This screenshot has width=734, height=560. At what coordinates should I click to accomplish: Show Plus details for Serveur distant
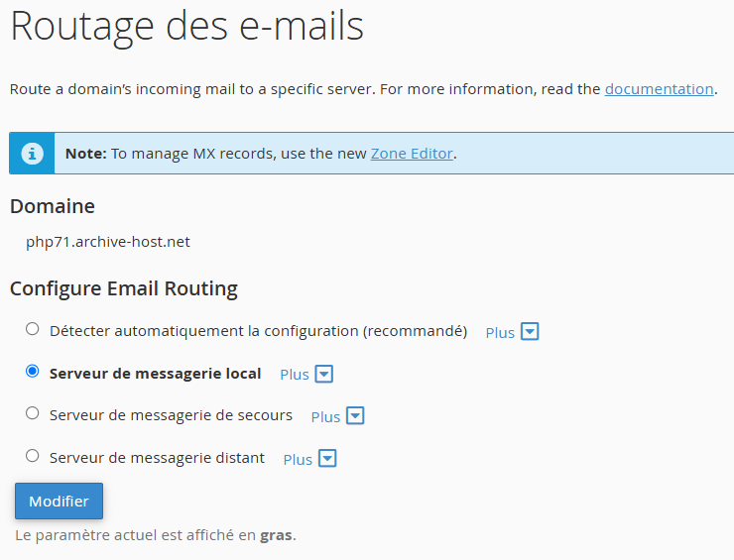298,460
